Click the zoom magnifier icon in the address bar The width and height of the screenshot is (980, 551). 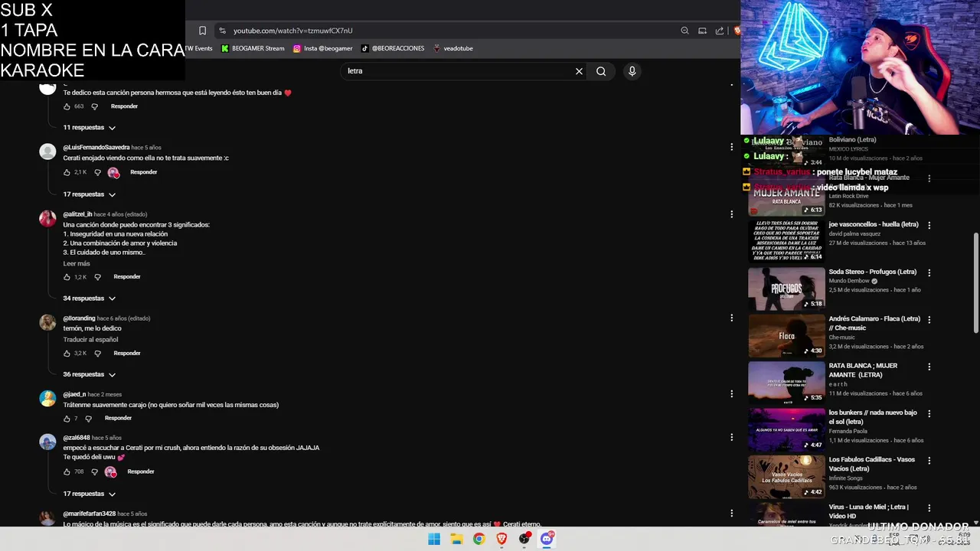point(684,31)
